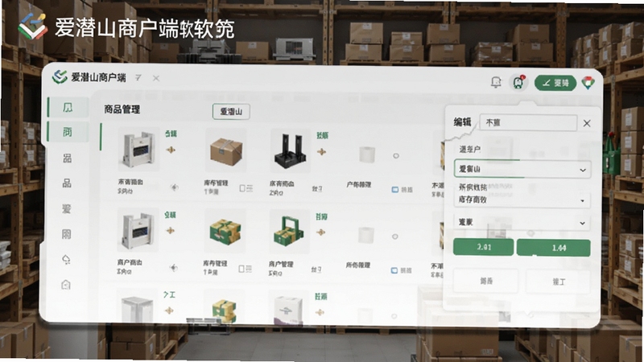Click the gray X icon beside window title
Image resolution: width=644 pixels, height=362 pixels.
156,78
